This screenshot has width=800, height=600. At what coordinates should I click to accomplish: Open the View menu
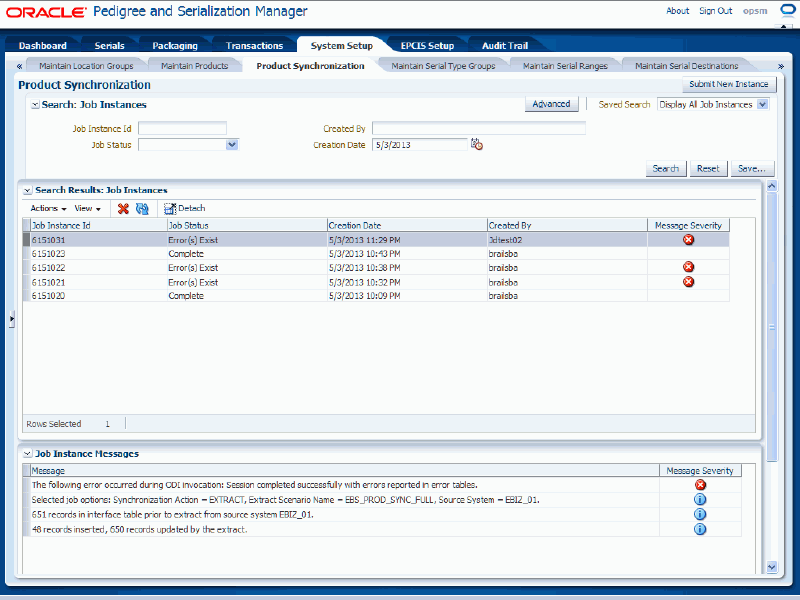coord(88,208)
